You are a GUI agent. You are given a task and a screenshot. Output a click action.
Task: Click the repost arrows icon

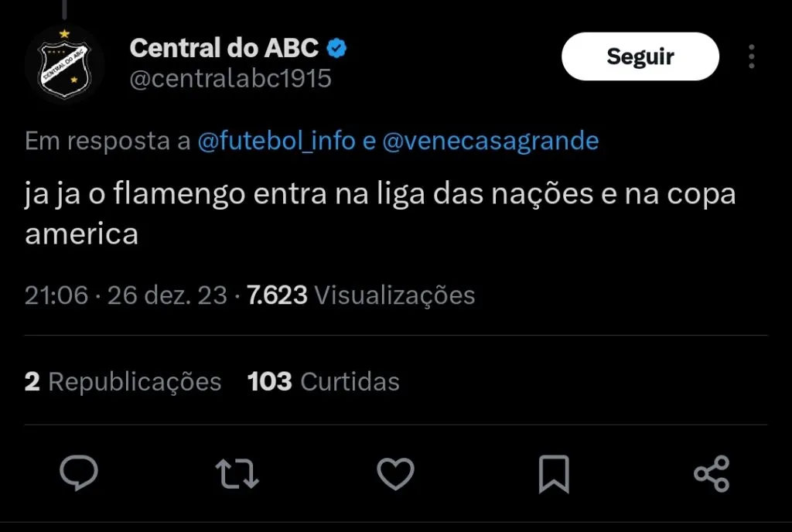[237, 473]
